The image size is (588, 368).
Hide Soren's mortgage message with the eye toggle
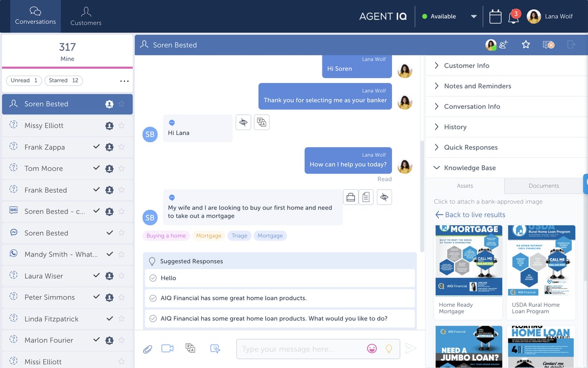[x=384, y=197]
